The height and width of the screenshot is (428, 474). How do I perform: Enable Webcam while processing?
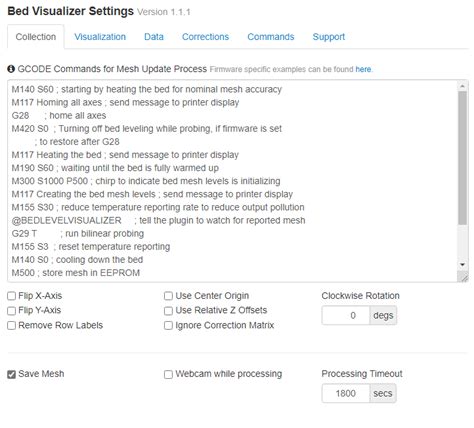pyautogui.click(x=168, y=374)
